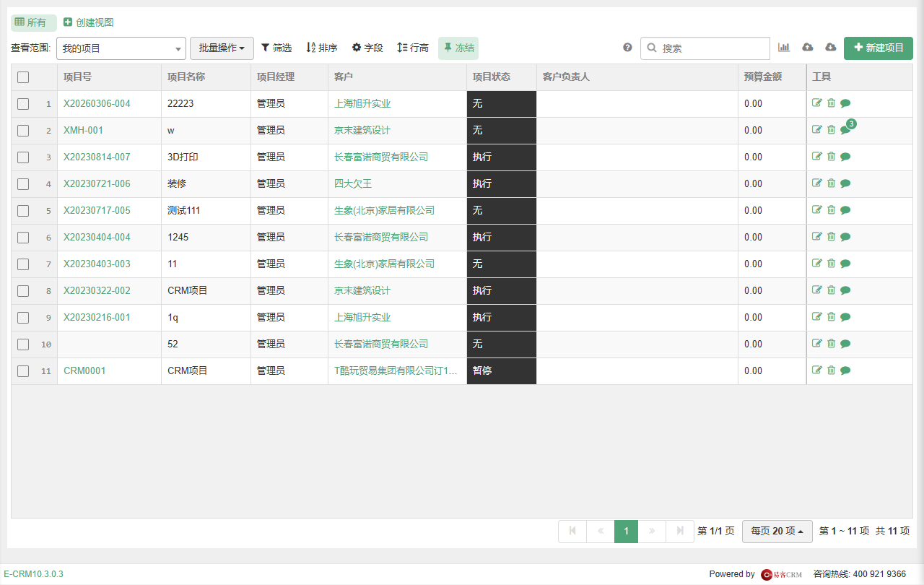Open comments for 测试111 project
The image size is (924, 585).
pyautogui.click(x=845, y=210)
